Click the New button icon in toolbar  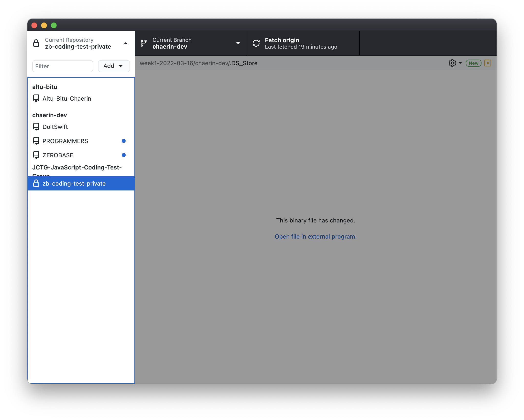pyautogui.click(x=473, y=63)
